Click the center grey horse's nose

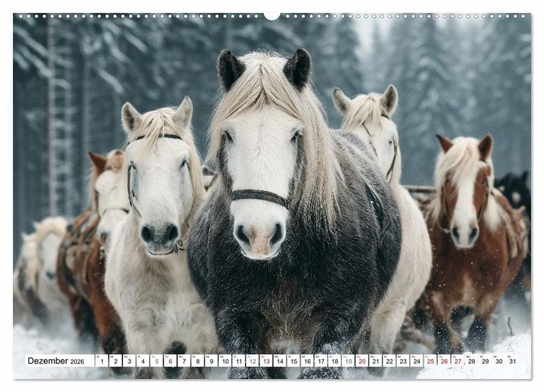(259, 238)
